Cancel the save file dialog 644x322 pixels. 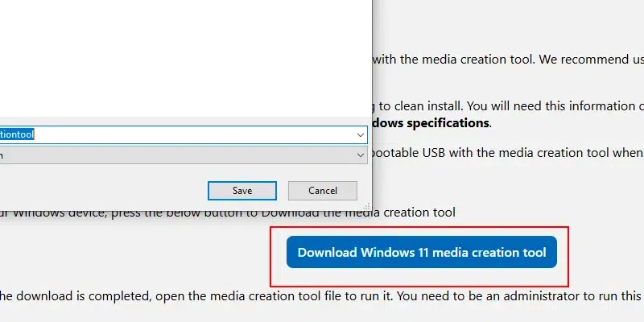coord(323,191)
